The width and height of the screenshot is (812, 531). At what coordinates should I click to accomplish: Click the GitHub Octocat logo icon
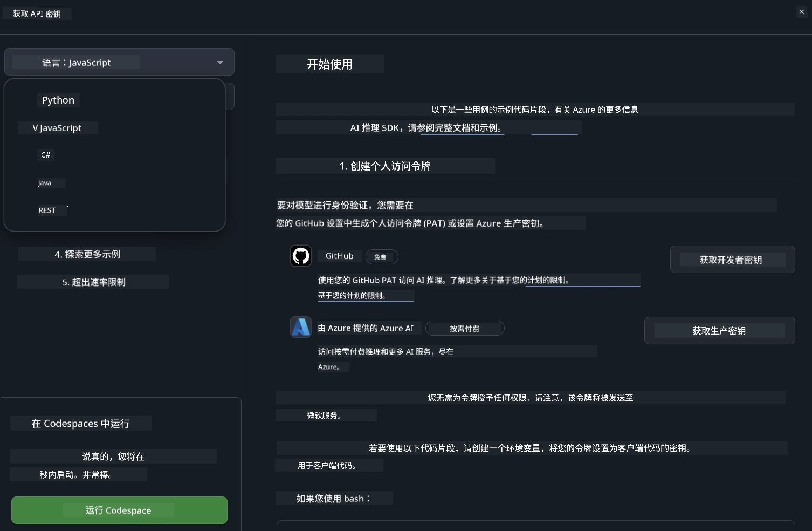pyautogui.click(x=301, y=256)
